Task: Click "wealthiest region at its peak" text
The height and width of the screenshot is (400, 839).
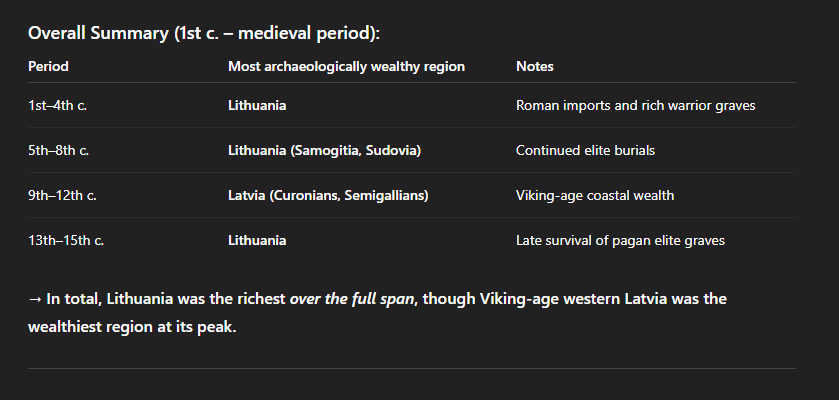Action: tap(131, 327)
